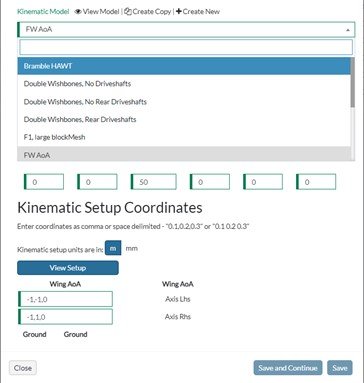This screenshot has width=364, height=383.
Task: Click the plus icon beside Create New
Action: (x=179, y=12)
